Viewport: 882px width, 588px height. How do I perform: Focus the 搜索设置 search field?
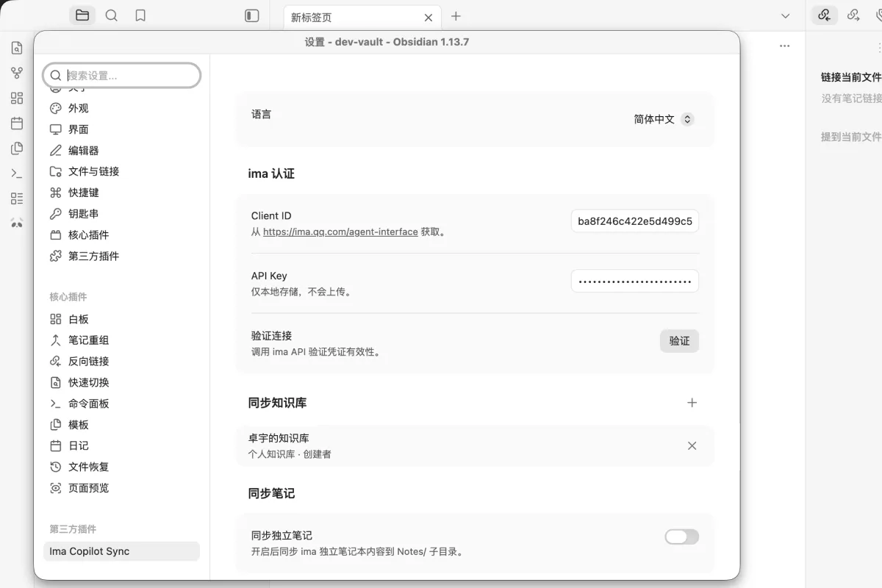tap(122, 75)
